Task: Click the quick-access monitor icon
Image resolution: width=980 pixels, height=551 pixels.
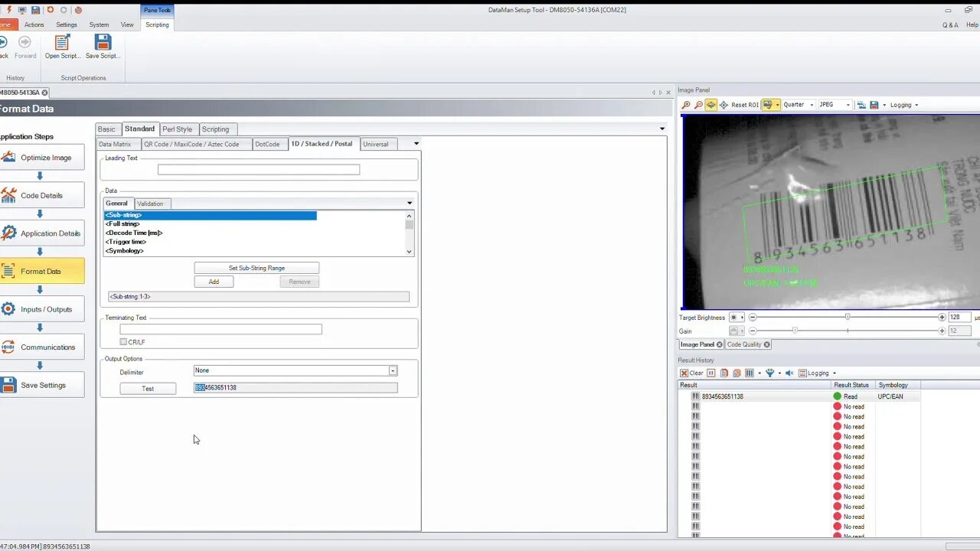Action: (x=21, y=10)
